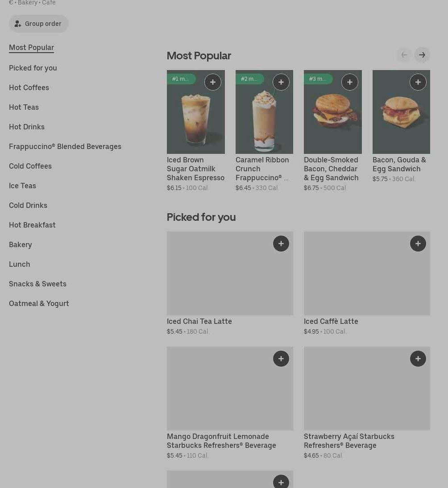Add Mango Dragonfruit Lemonade Refresher
The height and width of the screenshot is (488, 448).
[281, 359]
